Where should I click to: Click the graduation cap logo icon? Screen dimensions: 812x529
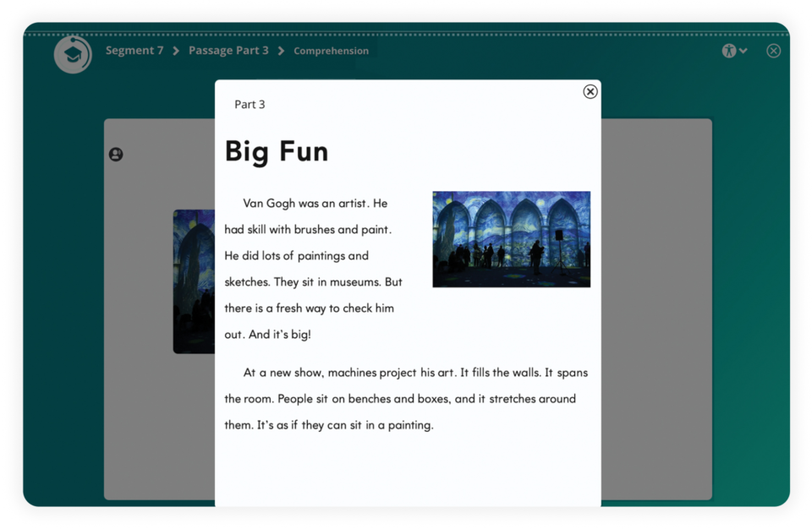pos(73,54)
